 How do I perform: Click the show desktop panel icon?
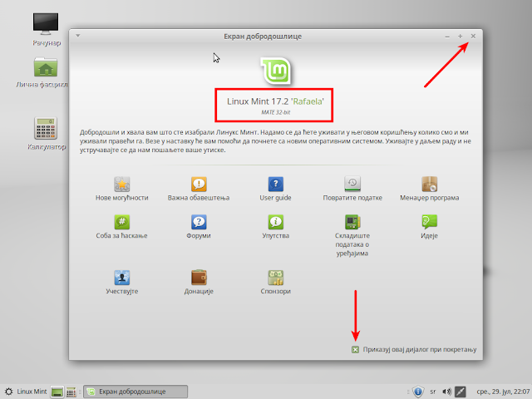click(x=57, y=392)
